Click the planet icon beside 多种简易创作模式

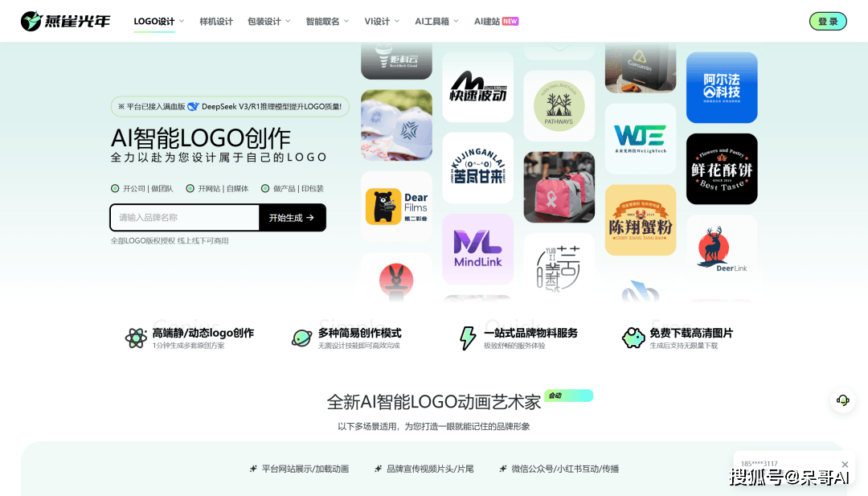point(301,338)
